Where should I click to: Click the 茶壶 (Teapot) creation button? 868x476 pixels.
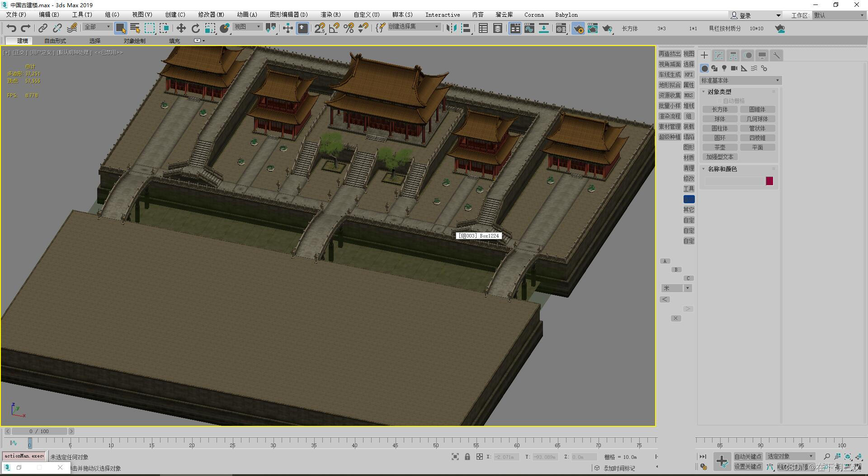coord(720,147)
